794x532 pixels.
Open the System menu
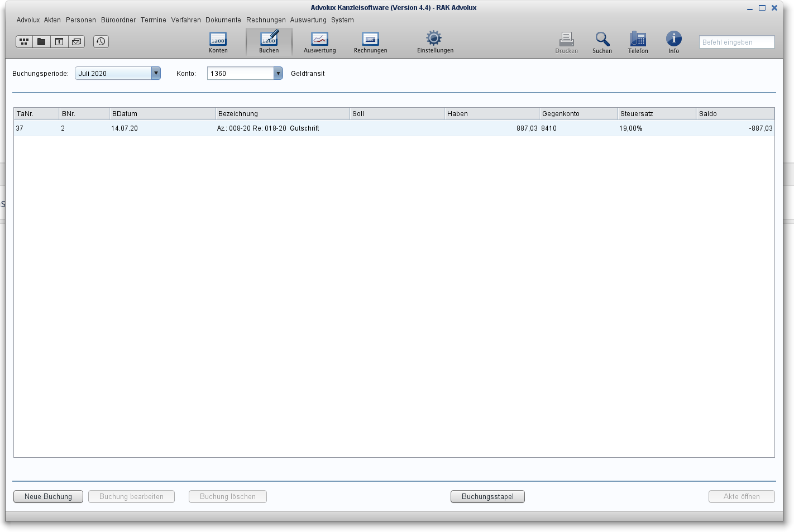tap(342, 20)
